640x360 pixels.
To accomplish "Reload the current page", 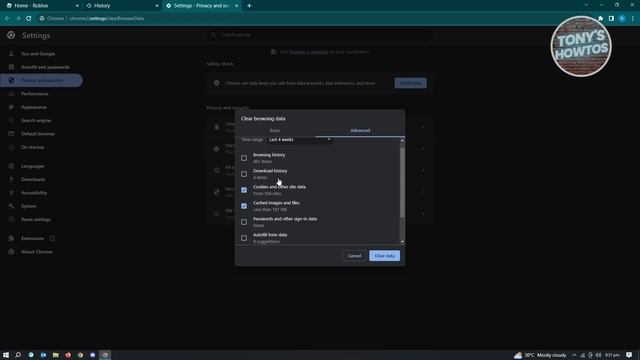I will coord(29,18).
